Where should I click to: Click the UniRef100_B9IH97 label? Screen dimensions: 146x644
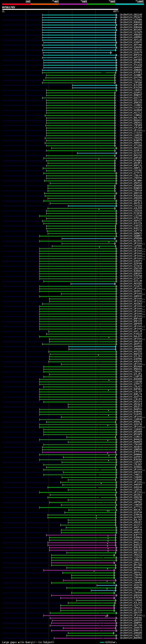(131, 30)
